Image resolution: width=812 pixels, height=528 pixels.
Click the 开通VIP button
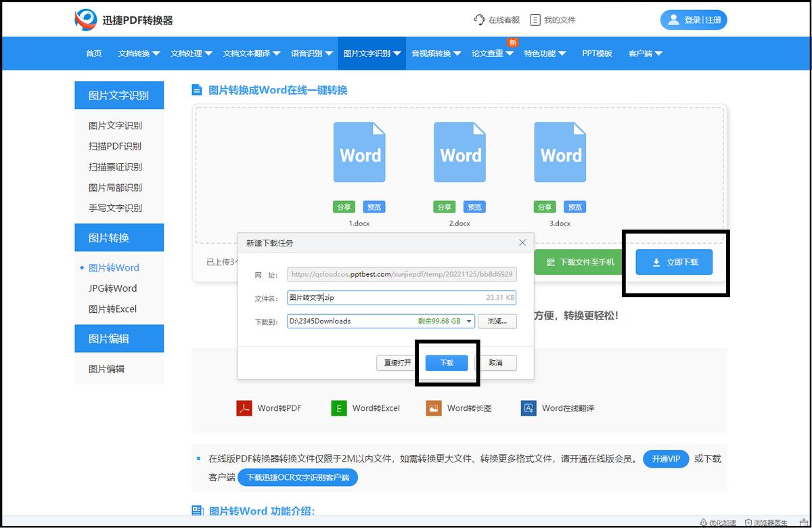(666, 458)
